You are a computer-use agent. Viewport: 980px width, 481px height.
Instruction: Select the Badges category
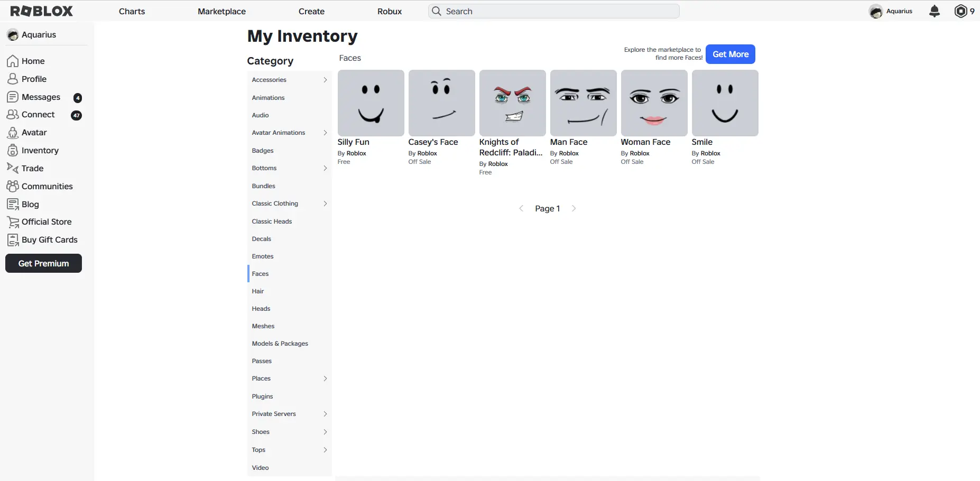coord(290,151)
